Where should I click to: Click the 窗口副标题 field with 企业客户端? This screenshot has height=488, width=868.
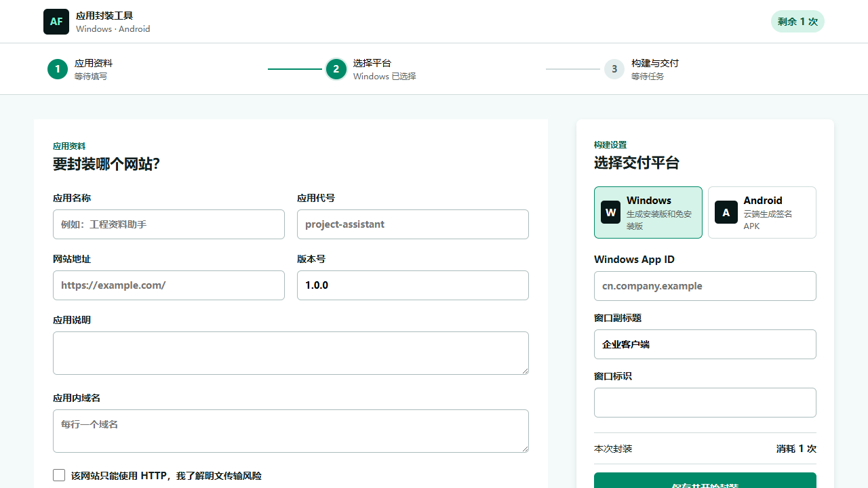tap(705, 344)
